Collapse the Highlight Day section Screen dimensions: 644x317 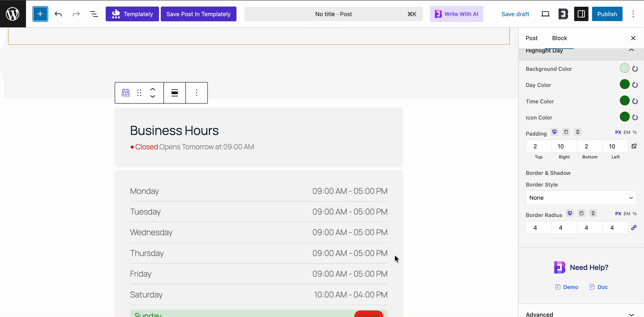coord(631,50)
